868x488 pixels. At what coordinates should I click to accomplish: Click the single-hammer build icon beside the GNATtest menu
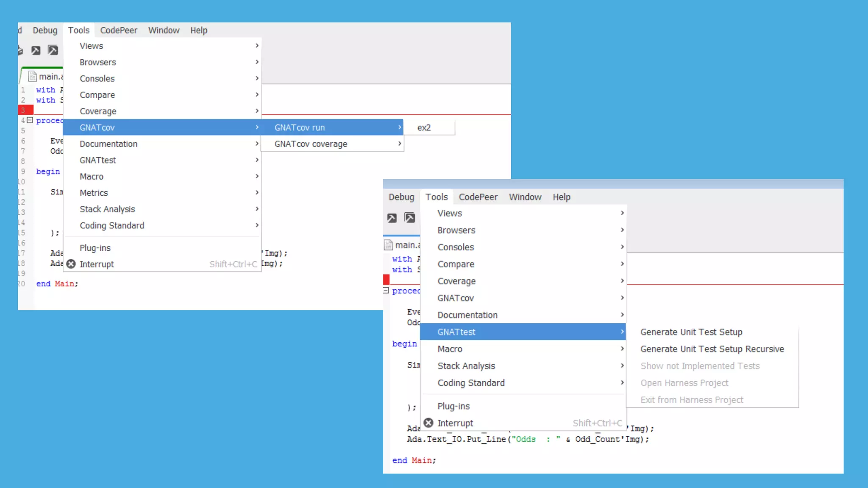click(x=392, y=218)
